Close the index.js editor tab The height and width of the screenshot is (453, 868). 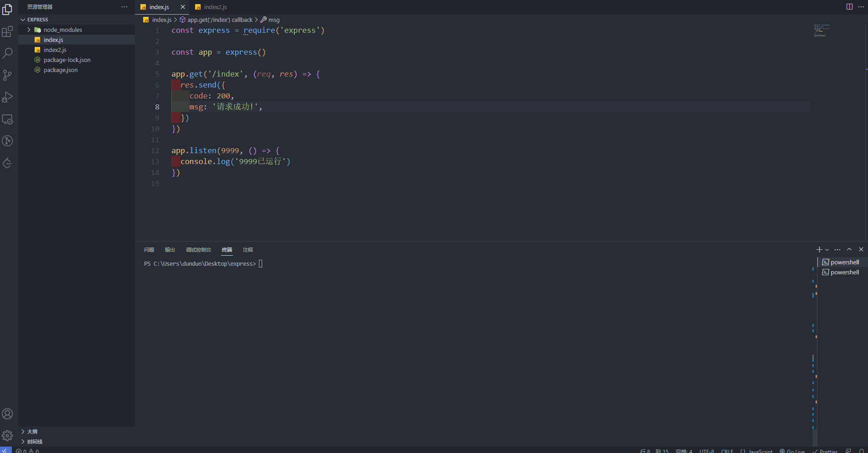coord(183,7)
